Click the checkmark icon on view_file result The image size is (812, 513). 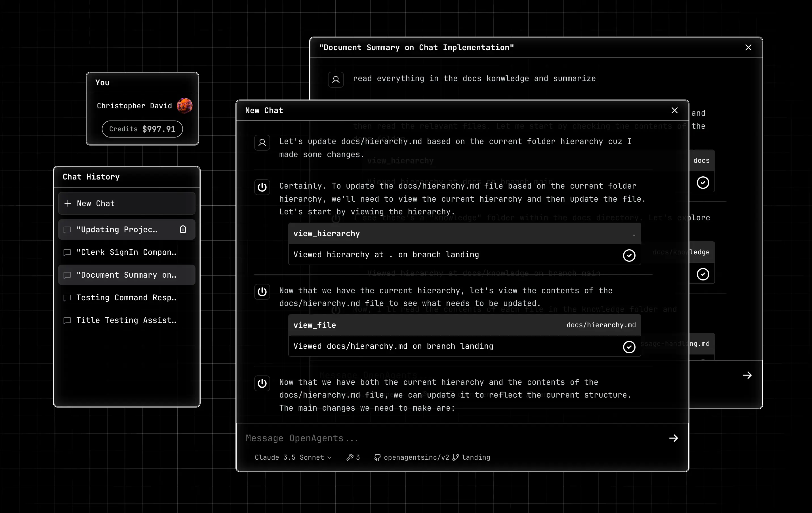[x=629, y=346]
